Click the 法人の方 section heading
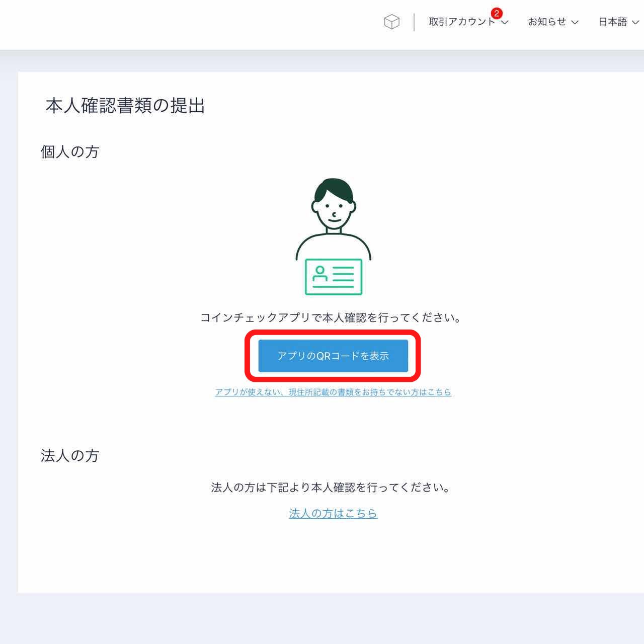Screen dimensions: 644x644 (x=70, y=456)
